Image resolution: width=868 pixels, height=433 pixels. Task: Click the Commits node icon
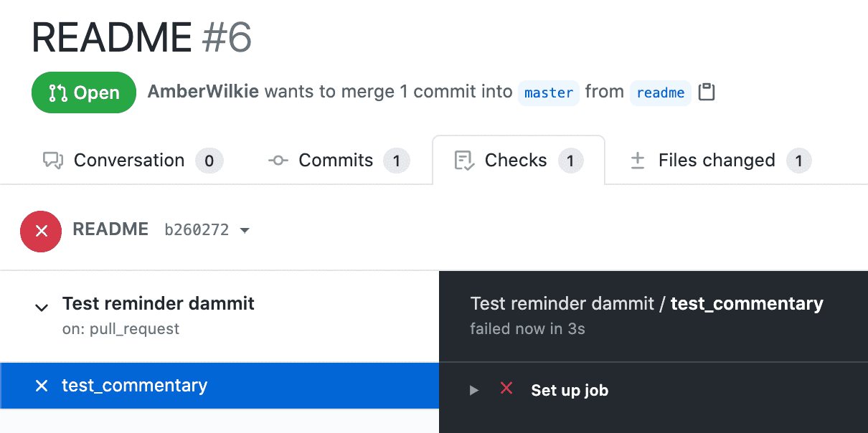click(278, 161)
